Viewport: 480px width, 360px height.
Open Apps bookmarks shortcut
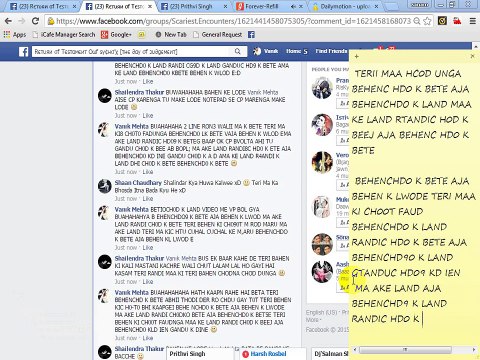point(15,34)
